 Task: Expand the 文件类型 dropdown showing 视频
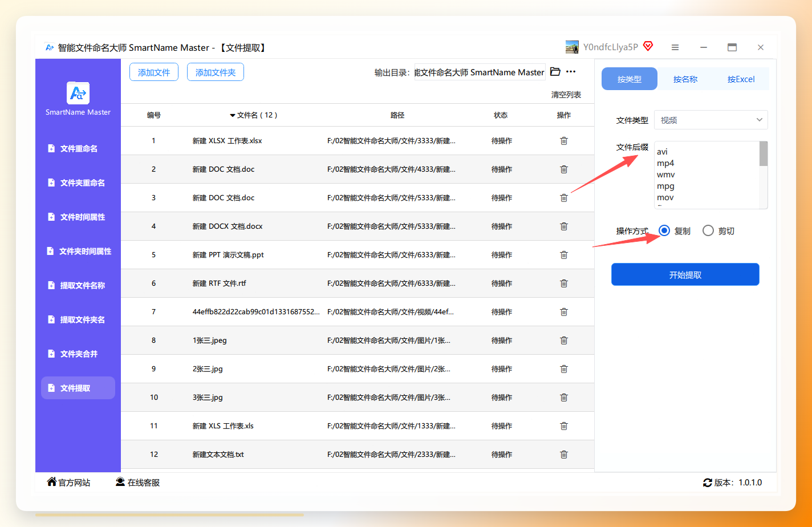point(711,120)
